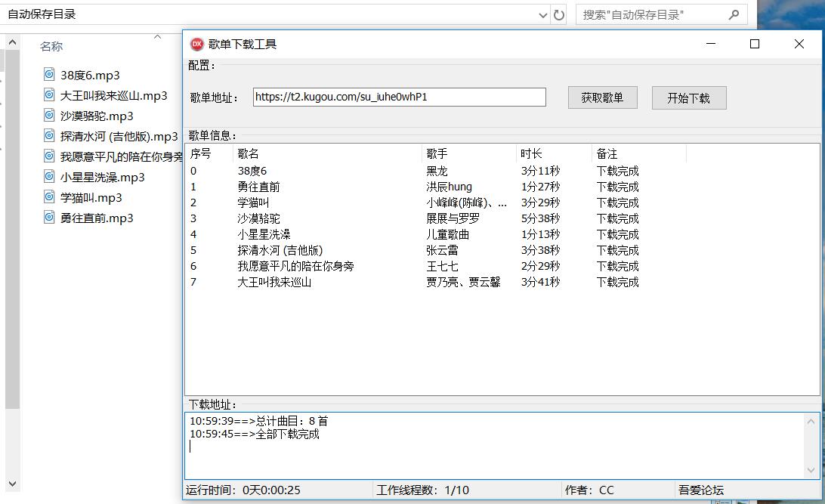The width and height of the screenshot is (825, 504).
Task: Open the address bar history dropdown
Action: coord(542,14)
